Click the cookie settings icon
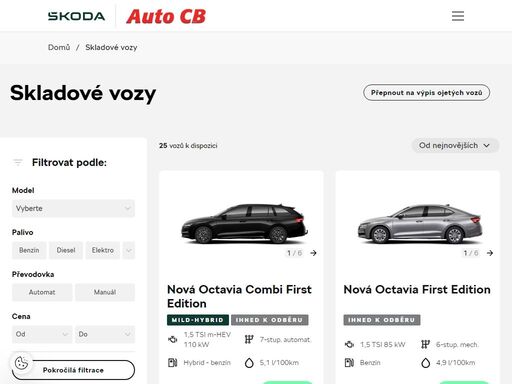Viewport: 512px width, 384px height. click(x=21, y=363)
